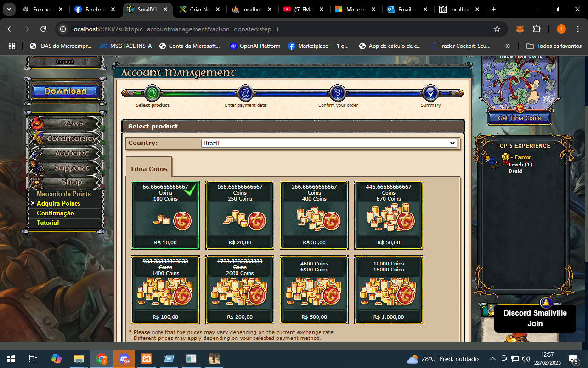
Task: Choose the 250 Coins R$ 20,00 package
Action: [x=240, y=215]
